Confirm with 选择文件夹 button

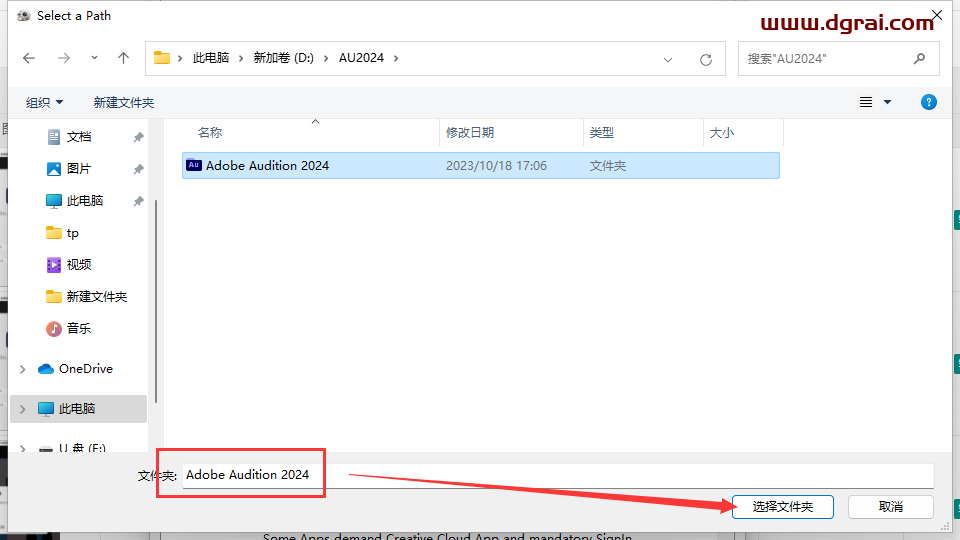click(783, 507)
